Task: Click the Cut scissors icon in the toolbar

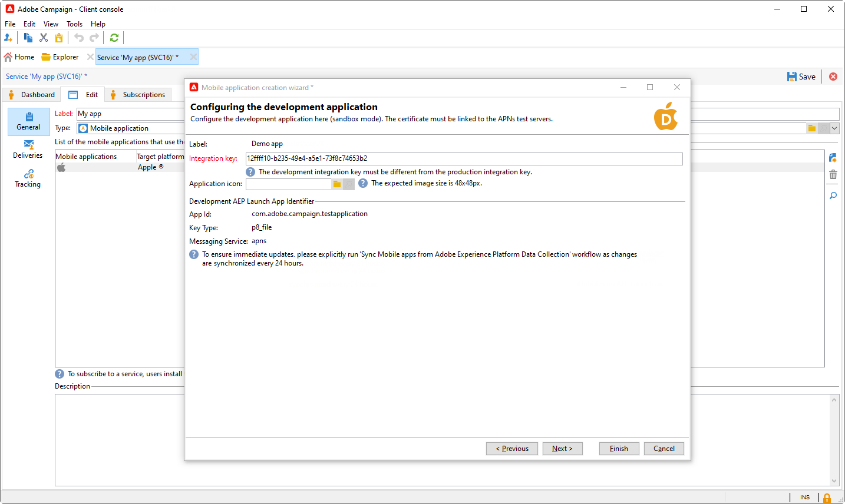Action: point(44,38)
